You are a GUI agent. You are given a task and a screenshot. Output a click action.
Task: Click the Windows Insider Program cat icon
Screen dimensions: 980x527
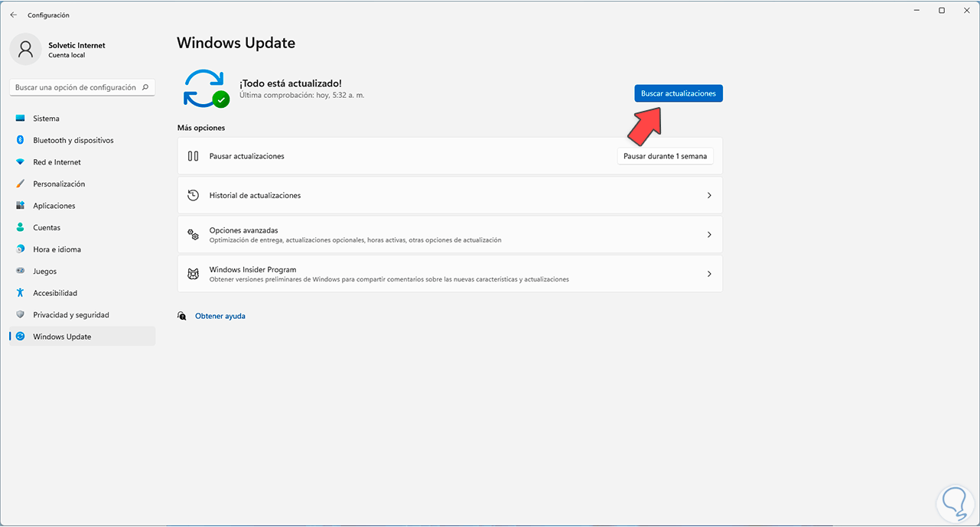194,274
